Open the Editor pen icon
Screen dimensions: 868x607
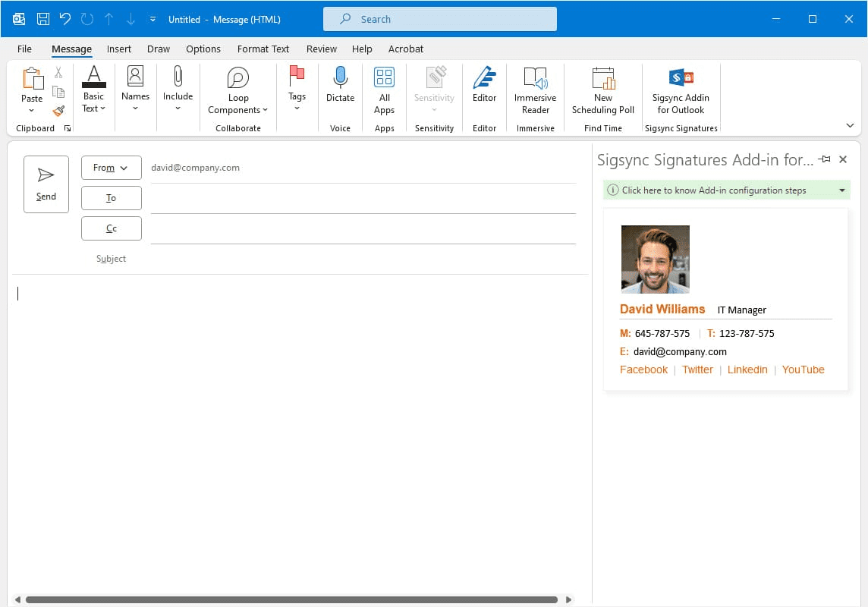pyautogui.click(x=484, y=85)
